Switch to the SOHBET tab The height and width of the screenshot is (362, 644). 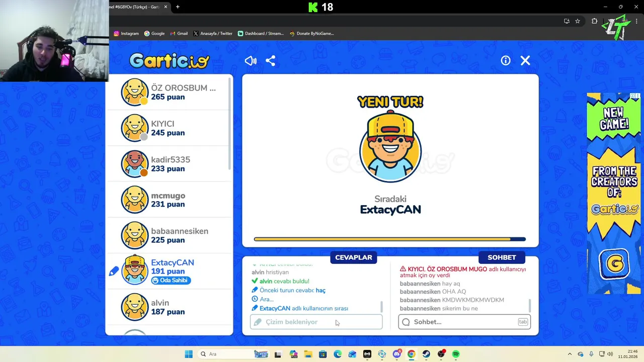click(502, 257)
